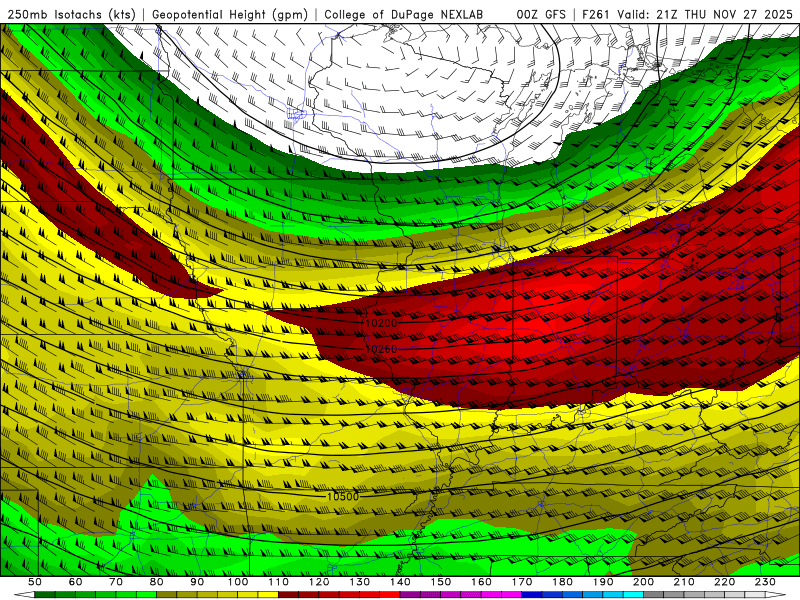
Task: Click the 230 value on the color scale
Action: (765, 582)
